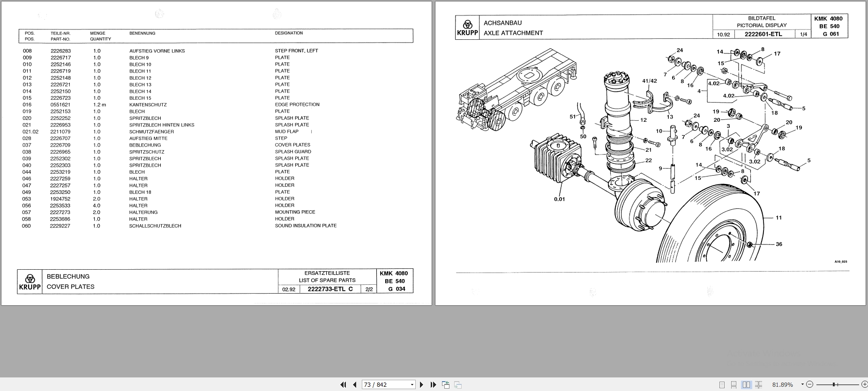Click the EDGE PROTECTION designation
Screen dimensions: 868x391
click(x=297, y=105)
